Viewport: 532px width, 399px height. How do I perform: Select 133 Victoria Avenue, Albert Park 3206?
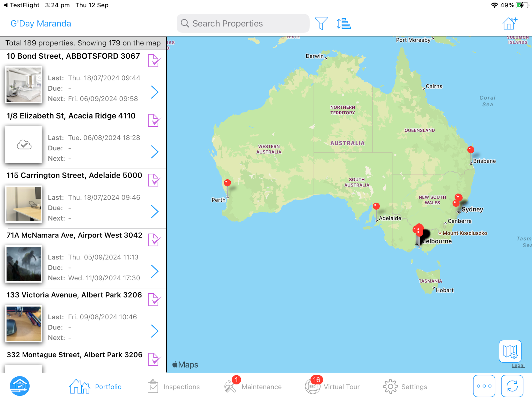pos(74,295)
